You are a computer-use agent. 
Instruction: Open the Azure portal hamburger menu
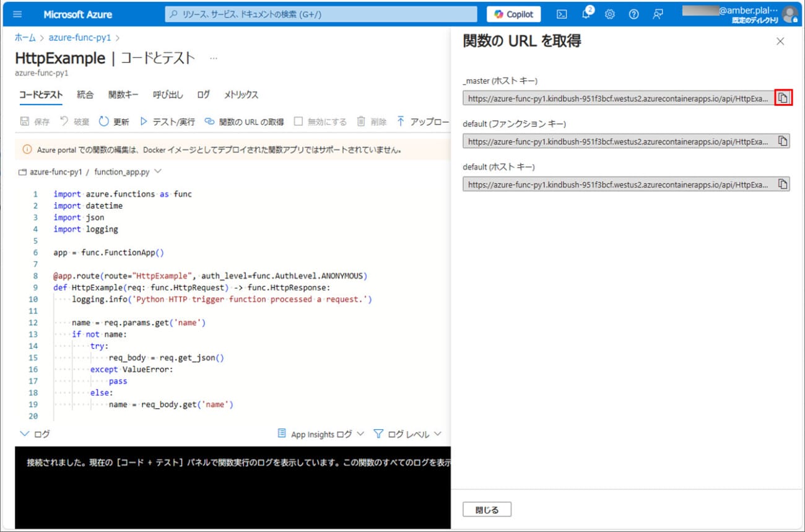(x=17, y=14)
